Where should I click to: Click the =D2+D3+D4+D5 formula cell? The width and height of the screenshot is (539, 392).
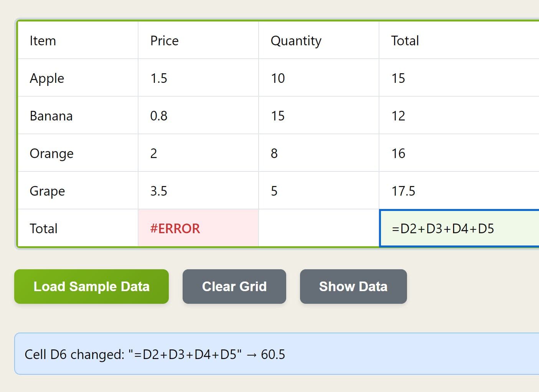pyautogui.click(x=459, y=228)
